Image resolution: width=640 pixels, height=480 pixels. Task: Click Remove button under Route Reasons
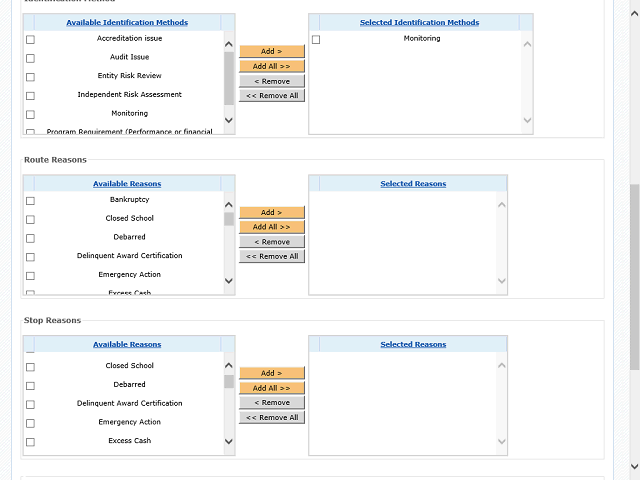pos(271,242)
